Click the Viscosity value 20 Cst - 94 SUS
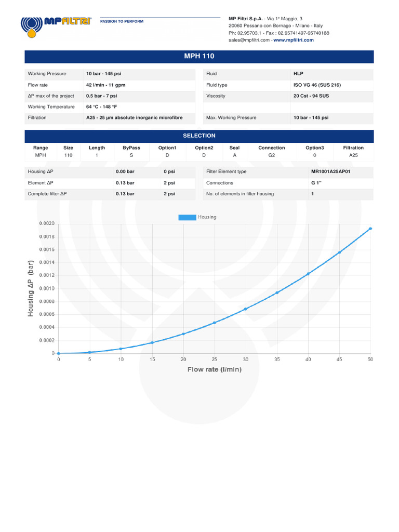 point(311,96)
